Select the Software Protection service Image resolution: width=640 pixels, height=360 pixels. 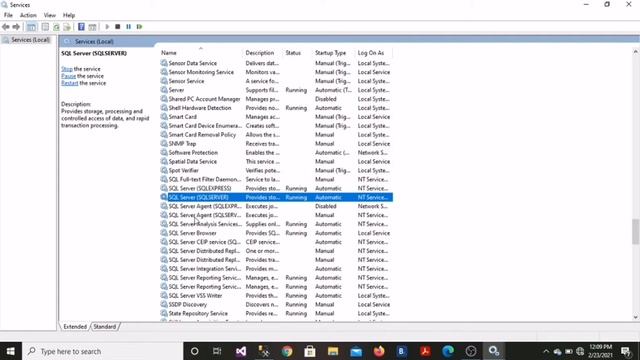pyautogui.click(x=276, y=153)
